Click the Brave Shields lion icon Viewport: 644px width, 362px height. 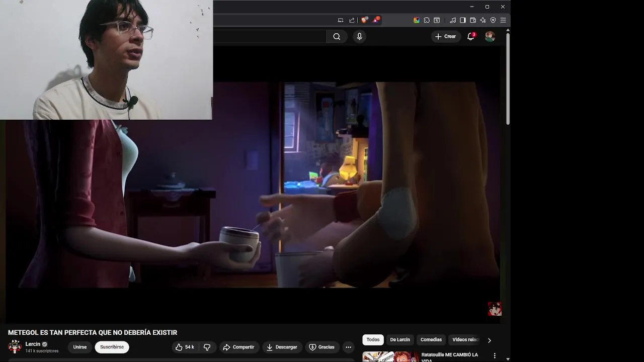point(365,20)
